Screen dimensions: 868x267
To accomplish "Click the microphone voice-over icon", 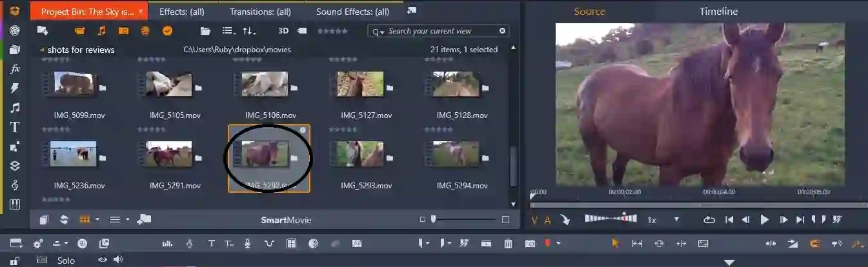I will 248,244.
